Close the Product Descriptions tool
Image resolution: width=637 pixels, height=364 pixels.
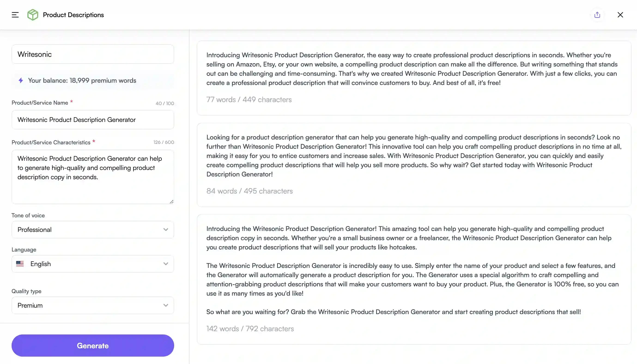[x=620, y=15]
